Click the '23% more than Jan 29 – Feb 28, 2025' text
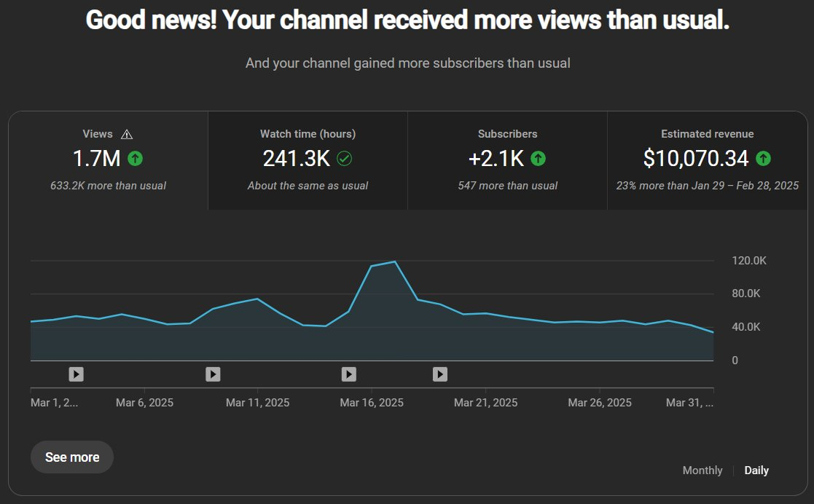Screen dimensions: 814x504 (x=707, y=186)
